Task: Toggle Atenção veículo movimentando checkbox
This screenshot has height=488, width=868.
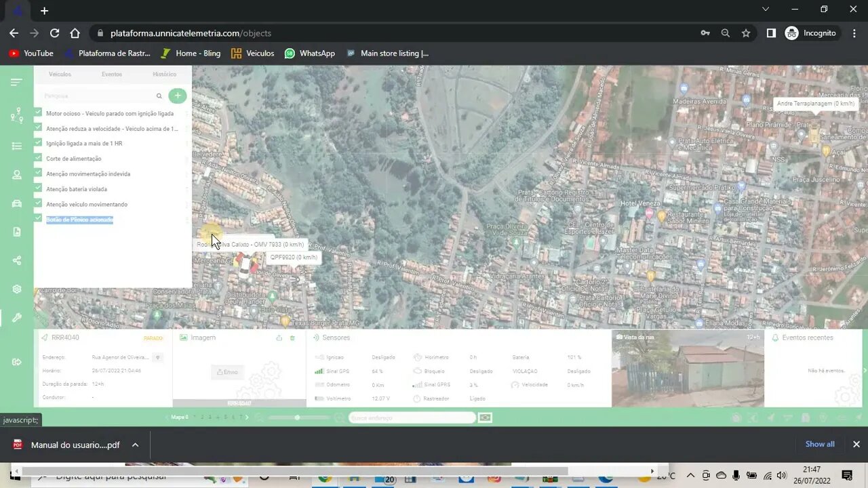Action: pyautogui.click(x=38, y=203)
